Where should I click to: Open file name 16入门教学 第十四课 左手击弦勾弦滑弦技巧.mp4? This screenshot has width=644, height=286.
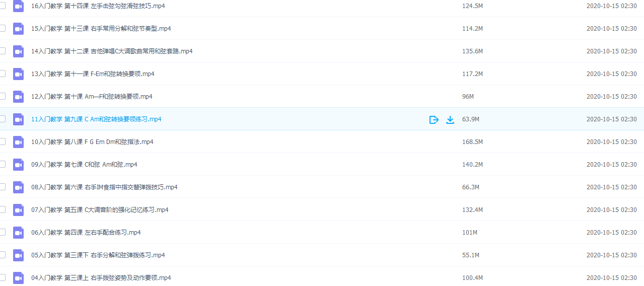click(98, 6)
